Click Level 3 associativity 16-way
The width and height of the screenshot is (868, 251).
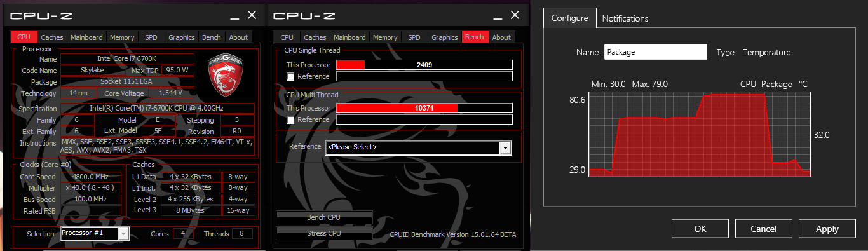(x=239, y=210)
